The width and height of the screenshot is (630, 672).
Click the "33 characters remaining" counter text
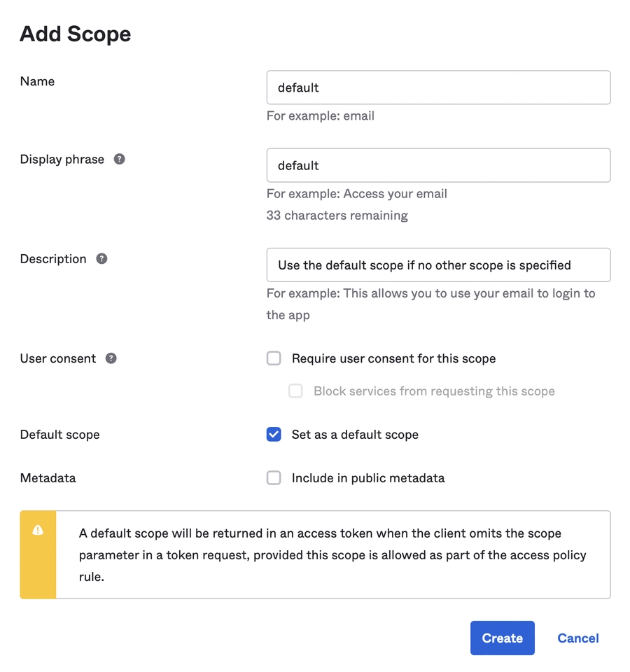pos(337,216)
